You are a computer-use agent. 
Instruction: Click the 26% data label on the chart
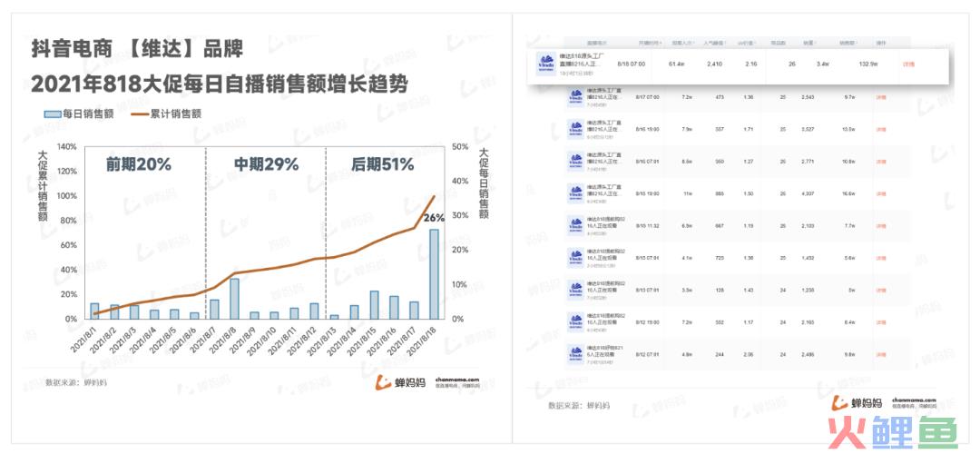[x=434, y=218]
